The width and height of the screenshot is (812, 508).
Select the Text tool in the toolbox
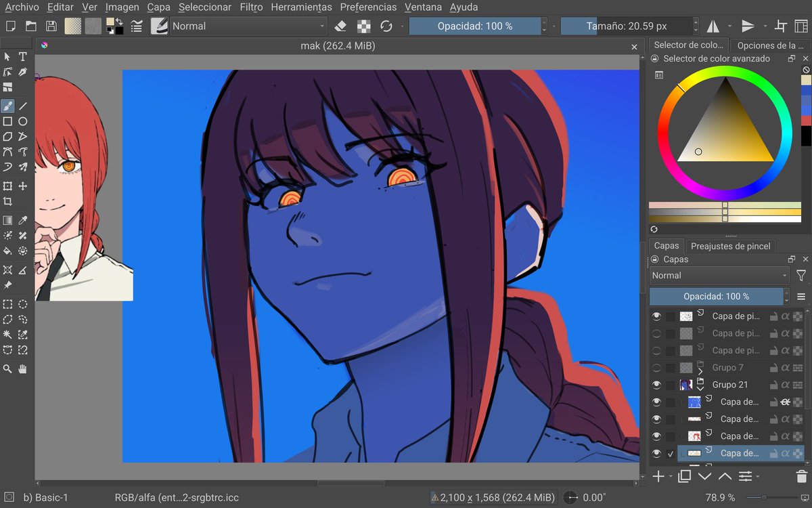(22, 57)
